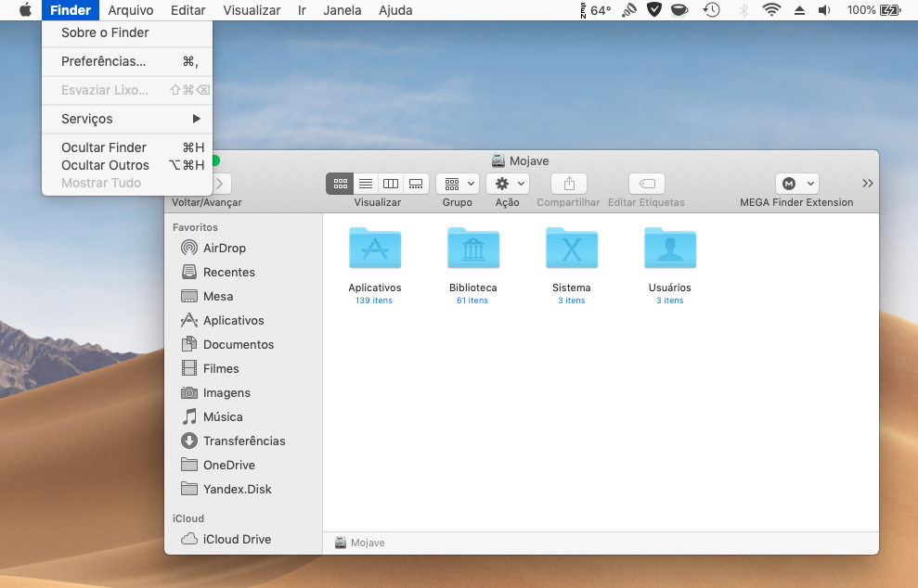
Task: Select Filmes in sidebar
Action: [x=243, y=368]
